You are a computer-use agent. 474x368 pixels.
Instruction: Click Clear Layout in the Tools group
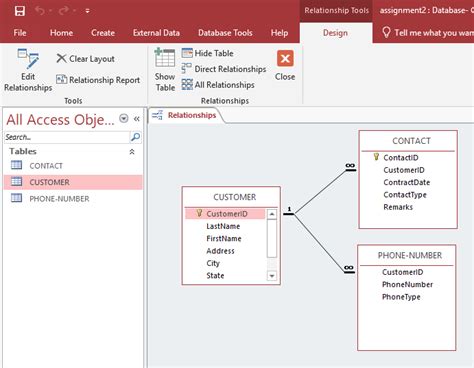pyautogui.click(x=85, y=59)
